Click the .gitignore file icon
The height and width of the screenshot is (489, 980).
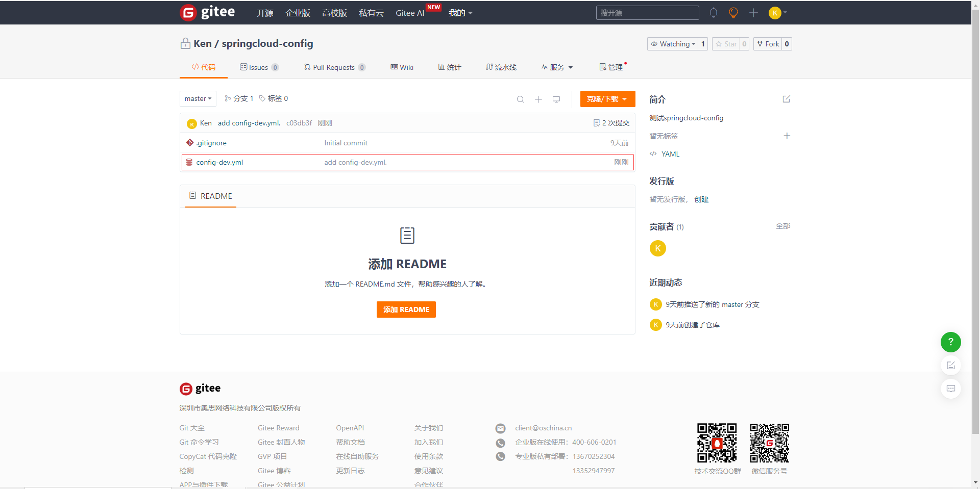189,143
